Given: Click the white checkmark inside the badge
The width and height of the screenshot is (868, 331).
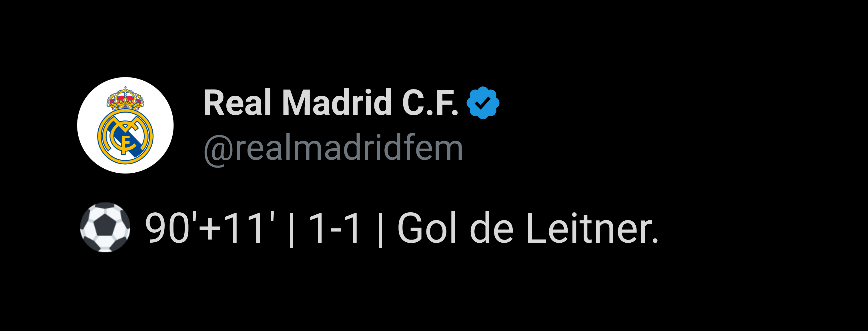Looking at the screenshot, I should pyautogui.click(x=483, y=102).
